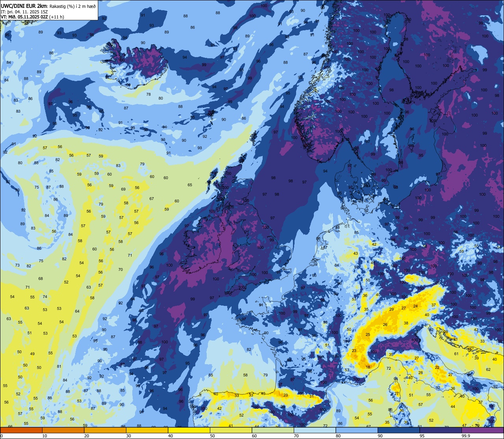Click the 95–99.9% navy legend swatch
The width and height of the screenshot is (504, 439).
pyautogui.click(x=441, y=430)
